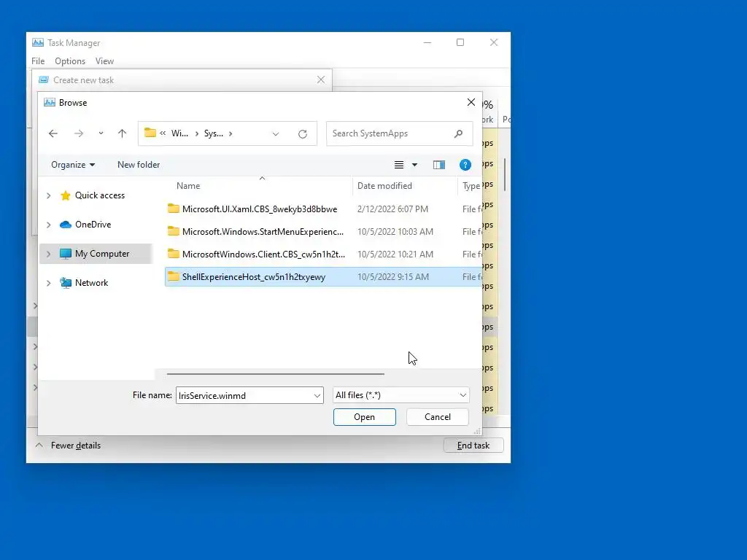Click the Sys... breadcrumb segment
This screenshot has width=747, height=560.
point(214,133)
